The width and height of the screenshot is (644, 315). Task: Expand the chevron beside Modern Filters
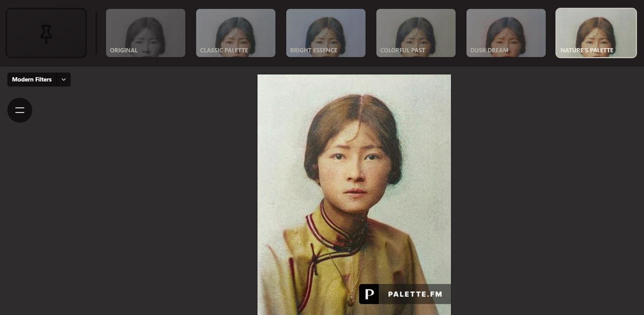pyautogui.click(x=63, y=80)
